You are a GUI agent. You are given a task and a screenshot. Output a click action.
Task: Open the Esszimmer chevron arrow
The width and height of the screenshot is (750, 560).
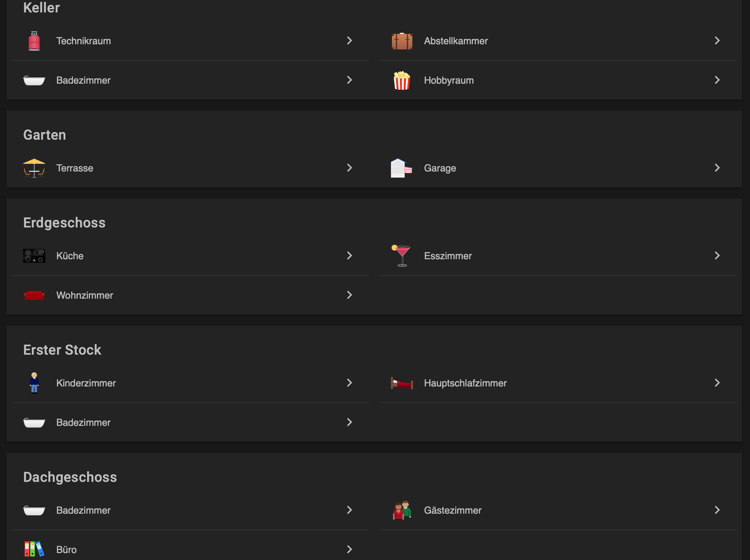tap(717, 255)
